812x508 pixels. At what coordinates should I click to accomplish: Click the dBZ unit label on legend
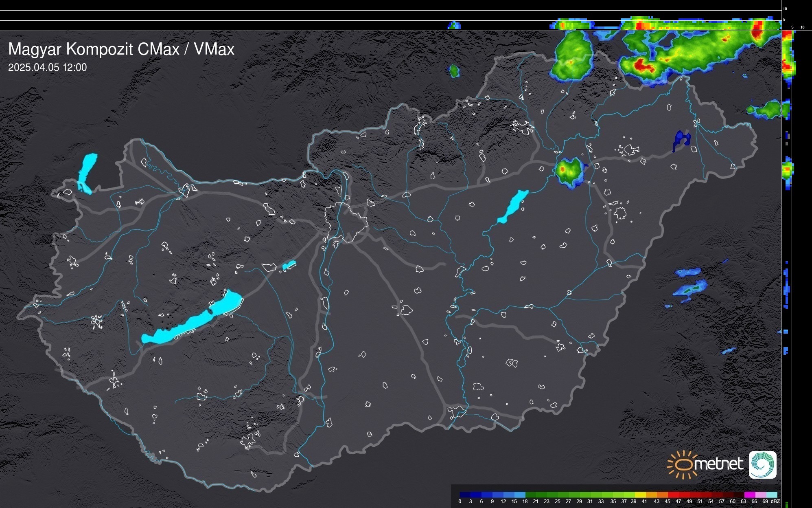click(x=775, y=501)
